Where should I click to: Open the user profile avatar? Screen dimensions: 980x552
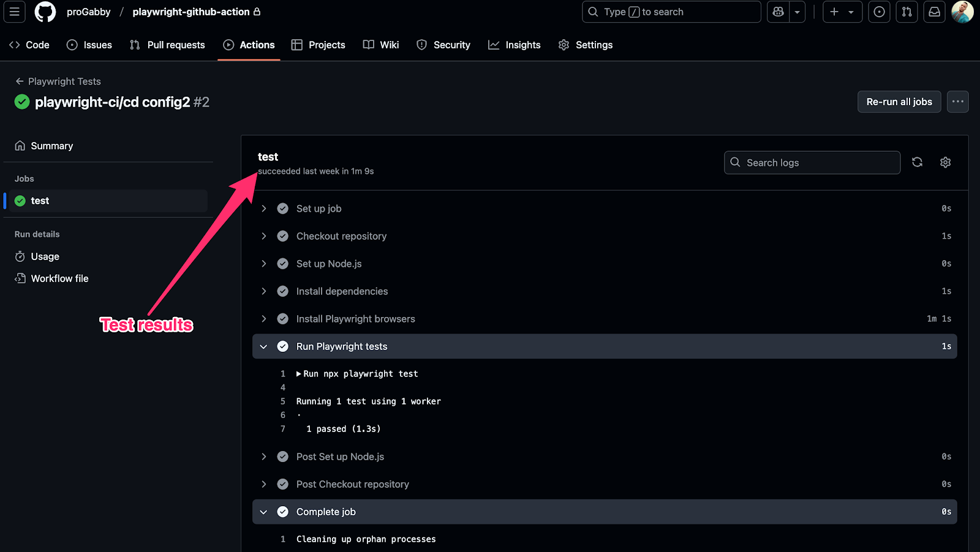[963, 12]
